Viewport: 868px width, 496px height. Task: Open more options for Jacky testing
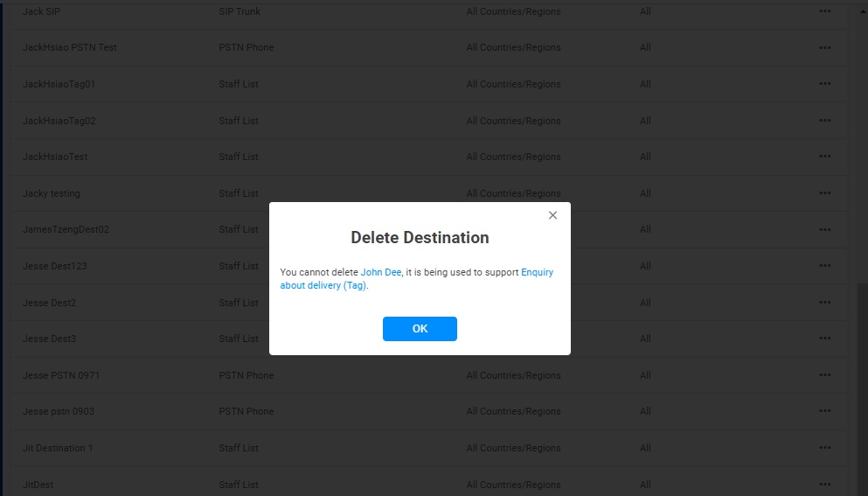coord(824,193)
